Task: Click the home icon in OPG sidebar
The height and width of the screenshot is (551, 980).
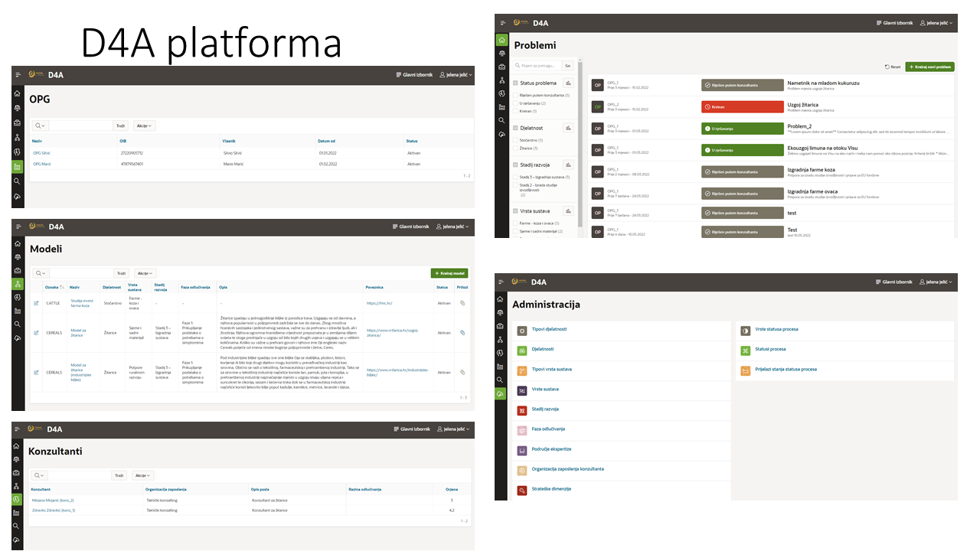Action: click(x=17, y=93)
